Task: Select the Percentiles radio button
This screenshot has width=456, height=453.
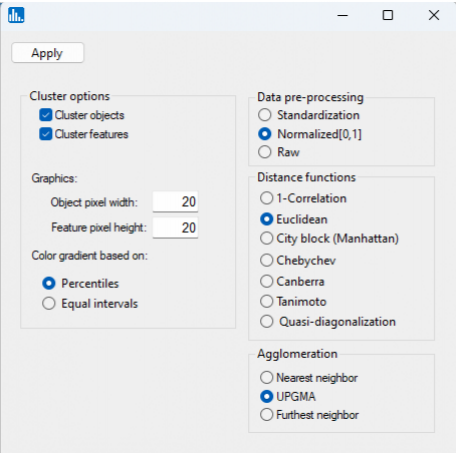Action: click(x=49, y=283)
